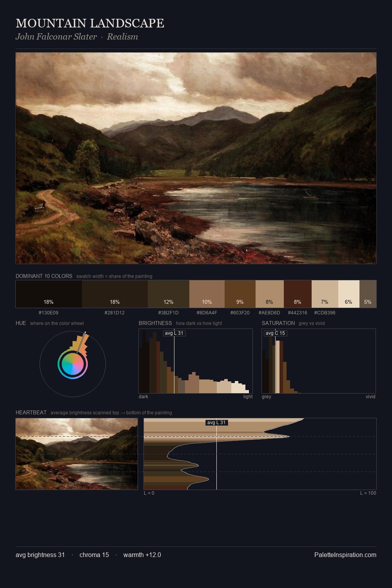The image size is (392, 588).
Task: Click the L = 100 axis label
Action: pyautogui.click(x=368, y=493)
